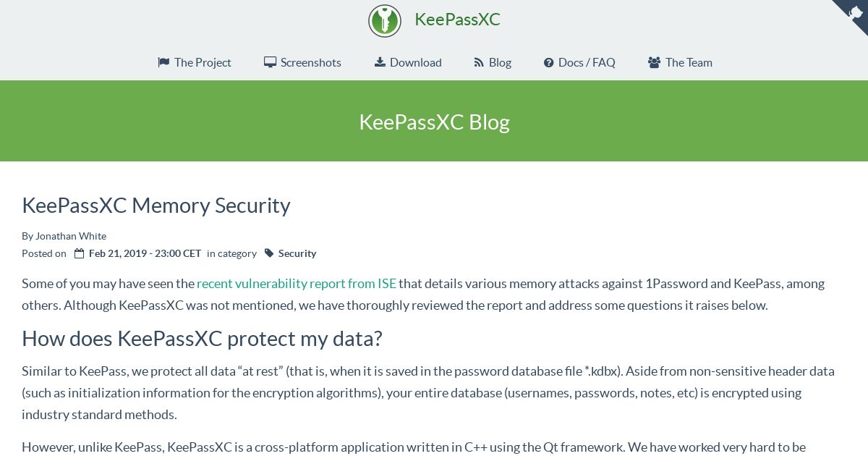Screen dimensions: 868x456
Task: Navigate to the Blog section
Action: coord(493,62)
